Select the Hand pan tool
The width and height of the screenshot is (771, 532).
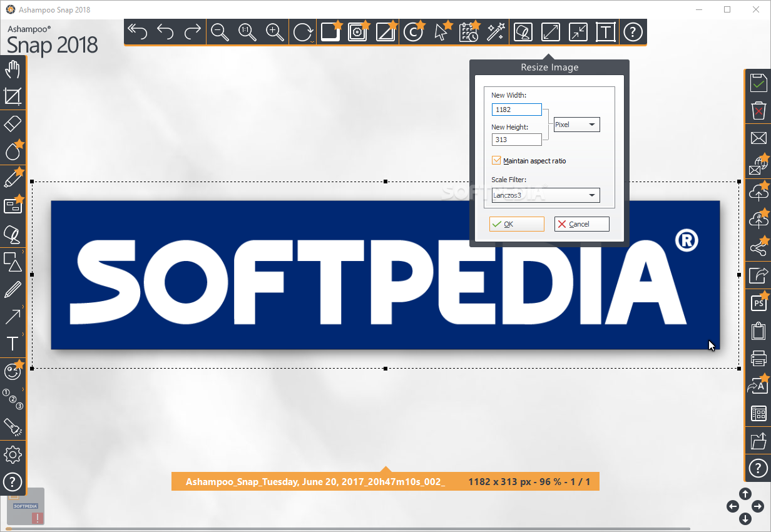[x=13, y=69]
